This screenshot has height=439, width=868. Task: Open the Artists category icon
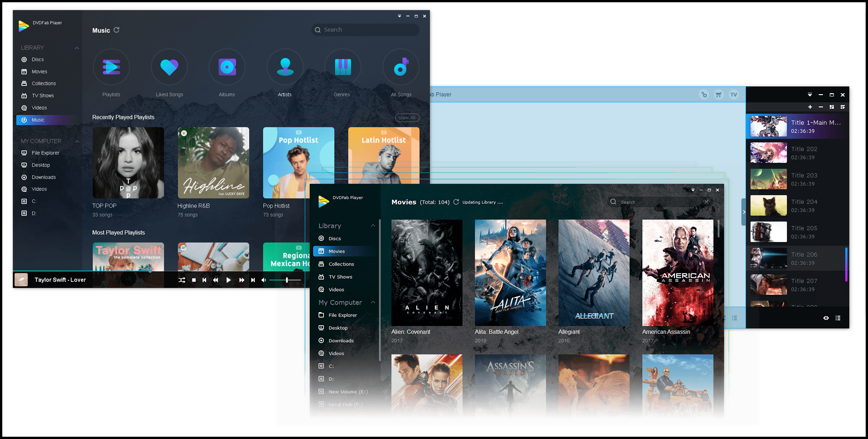click(x=285, y=67)
